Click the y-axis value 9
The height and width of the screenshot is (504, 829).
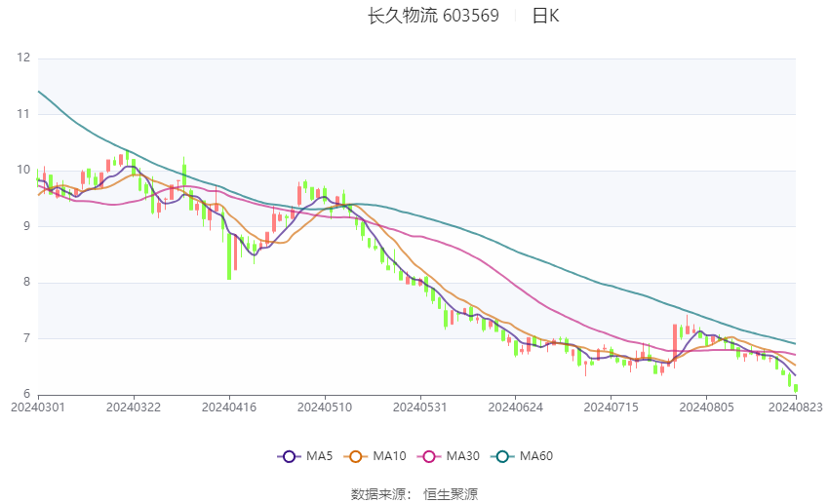26,226
